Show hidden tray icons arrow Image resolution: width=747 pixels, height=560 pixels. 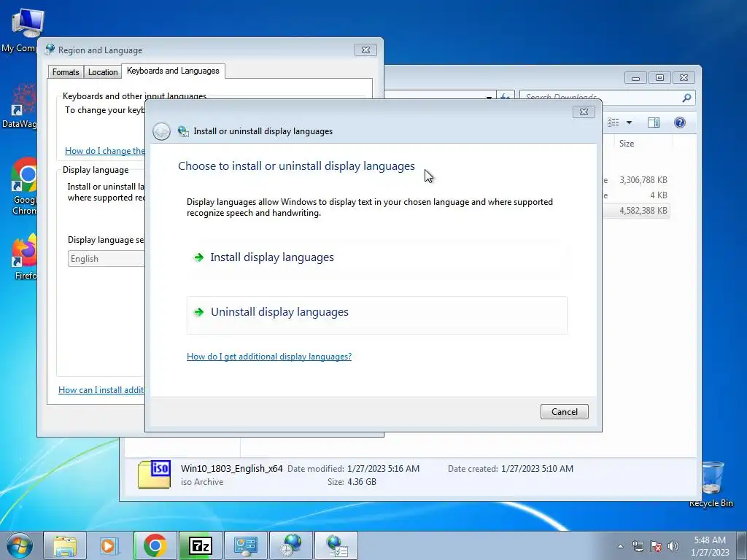coord(620,546)
